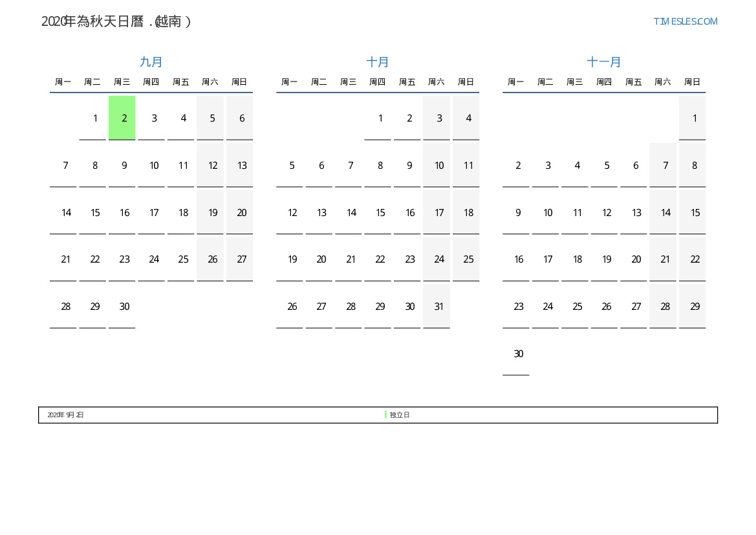756x535 pixels.
Task: Select highlighted September 2 Independence Day
Action: [x=122, y=118]
